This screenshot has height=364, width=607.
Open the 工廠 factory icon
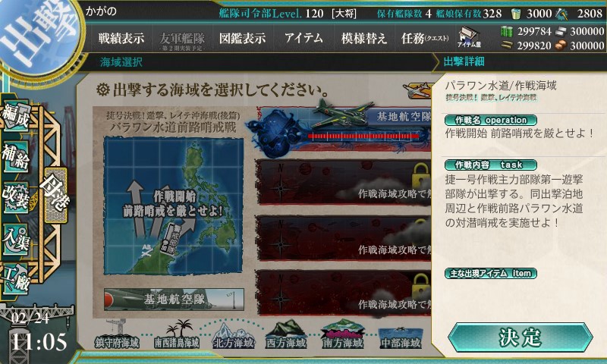click(16, 279)
